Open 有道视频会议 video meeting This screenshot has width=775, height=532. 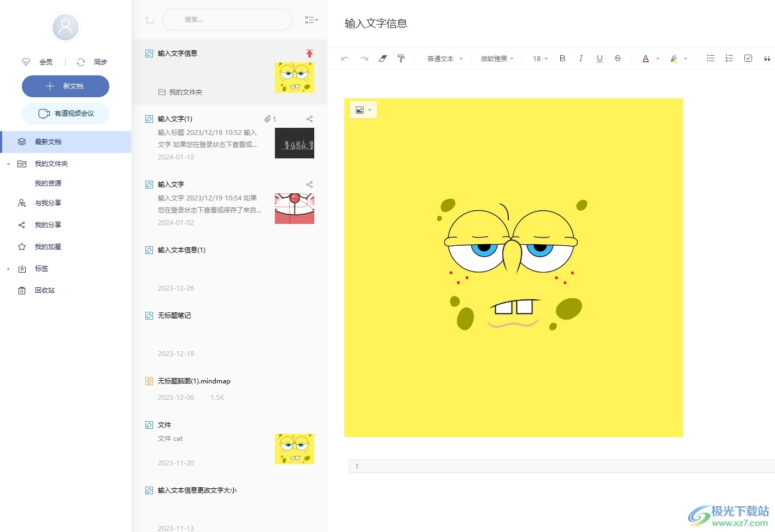coord(66,114)
